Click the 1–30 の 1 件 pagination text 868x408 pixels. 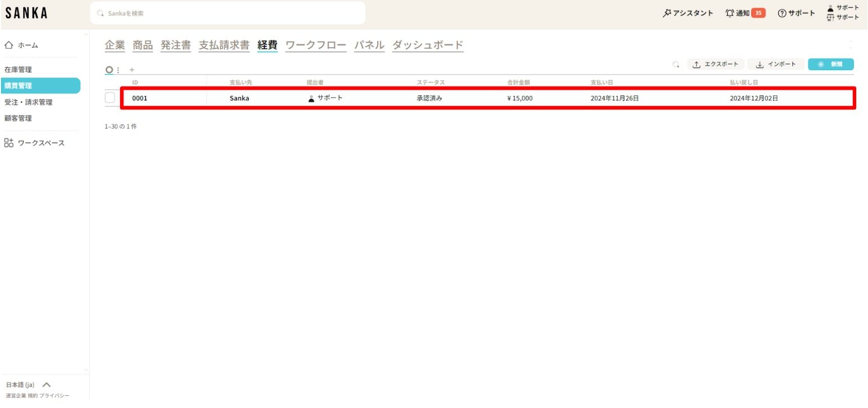click(x=121, y=127)
